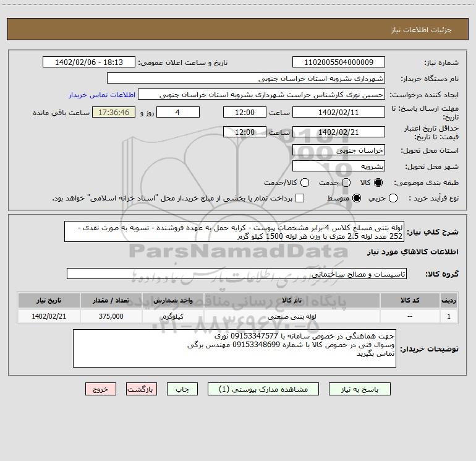Select the متوسط purchase type radio
This screenshot has width=476, height=461.
click(x=357, y=198)
